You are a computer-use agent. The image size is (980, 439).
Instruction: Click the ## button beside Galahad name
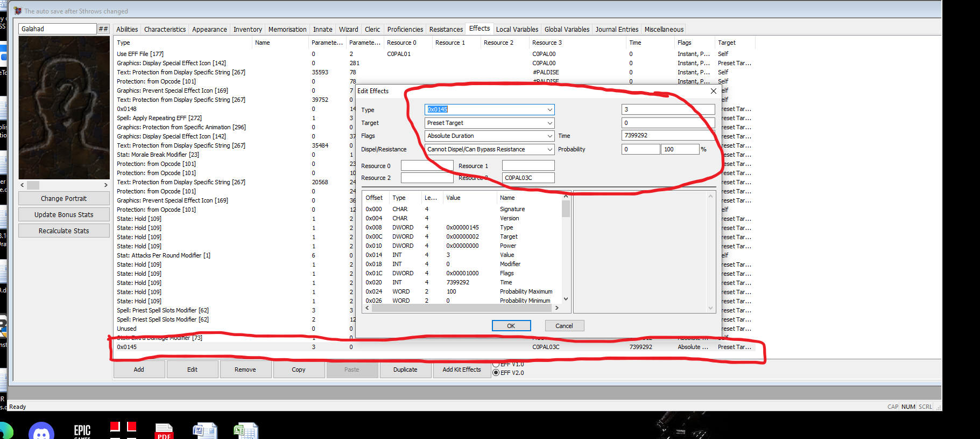(x=103, y=29)
